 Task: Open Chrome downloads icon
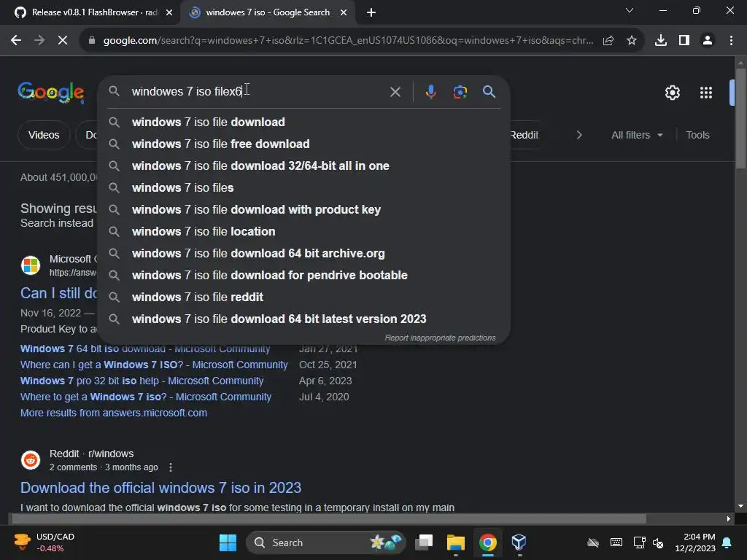click(x=661, y=41)
